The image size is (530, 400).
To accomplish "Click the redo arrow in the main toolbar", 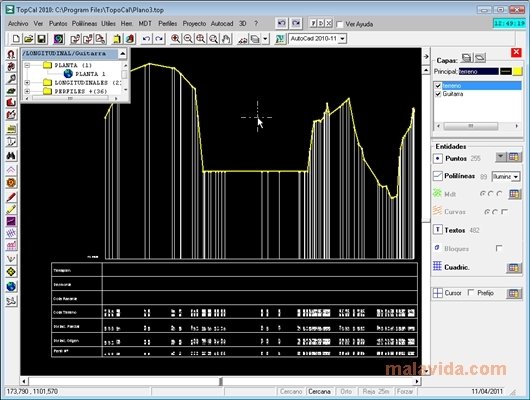I will pos(159,39).
